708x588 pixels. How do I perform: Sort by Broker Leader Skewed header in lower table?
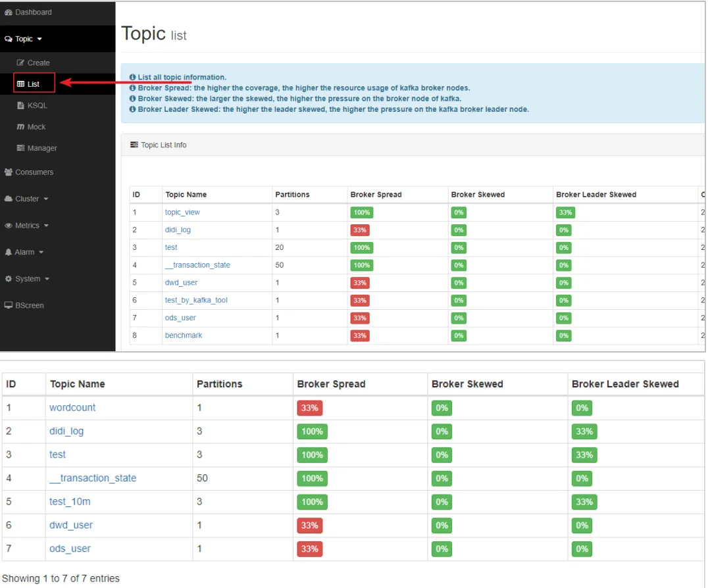click(625, 384)
